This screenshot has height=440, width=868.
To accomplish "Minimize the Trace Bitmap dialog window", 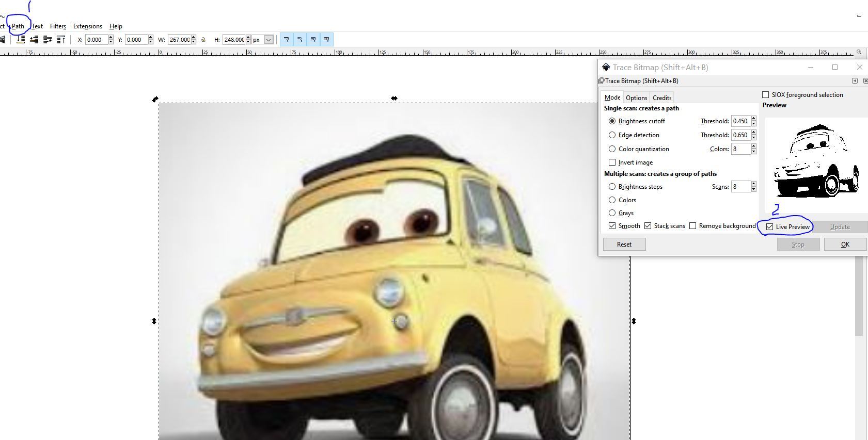I will pyautogui.click(x=811, y=67).
